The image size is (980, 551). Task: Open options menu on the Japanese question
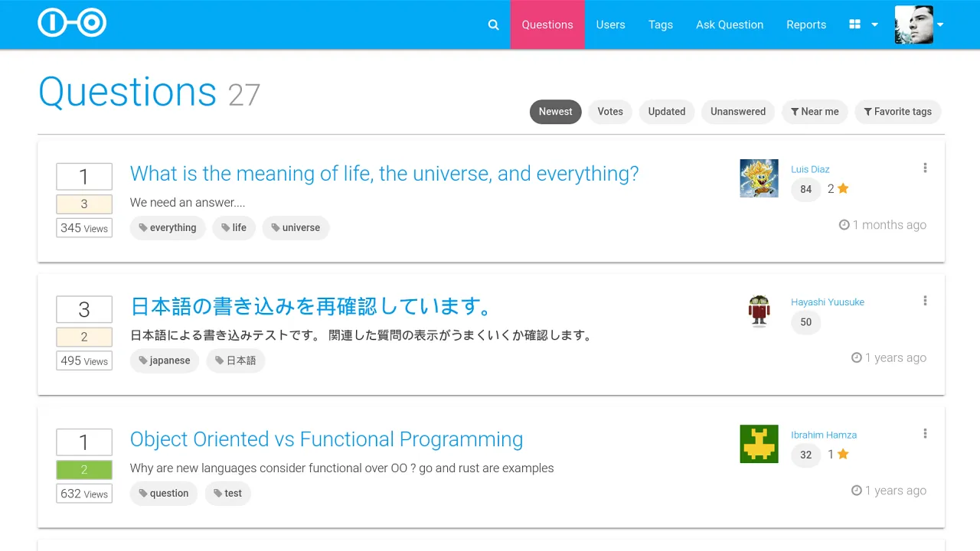tap(925, 301)
